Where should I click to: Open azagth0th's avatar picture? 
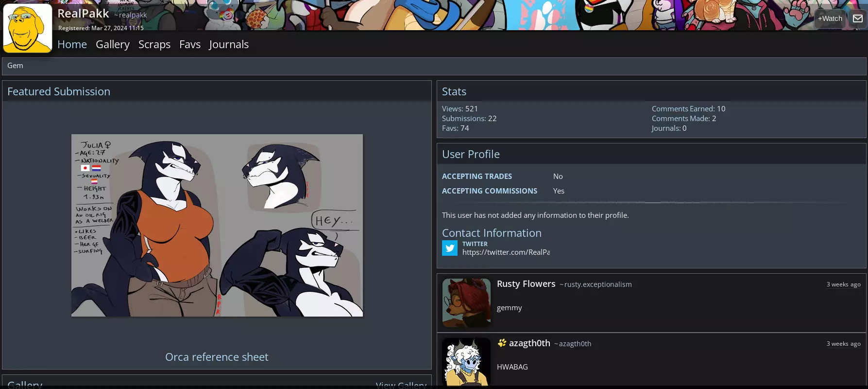point(466,362)
